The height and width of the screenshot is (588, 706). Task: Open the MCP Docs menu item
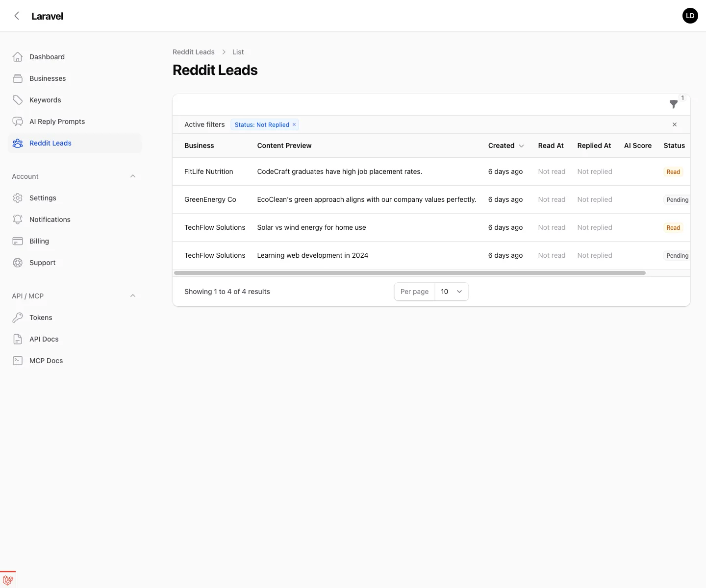click(46, 360)
